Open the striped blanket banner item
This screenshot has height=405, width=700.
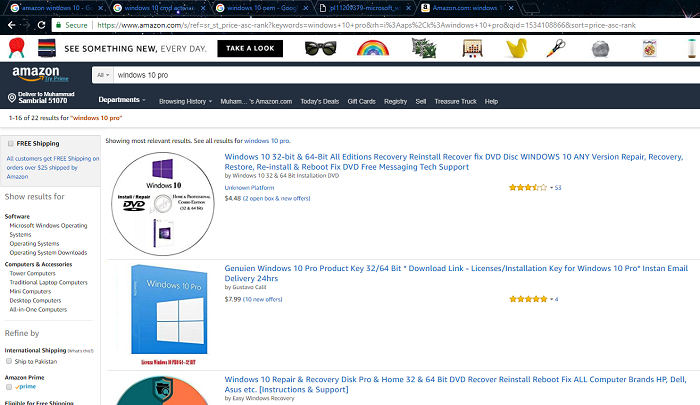tap(47, 48)
